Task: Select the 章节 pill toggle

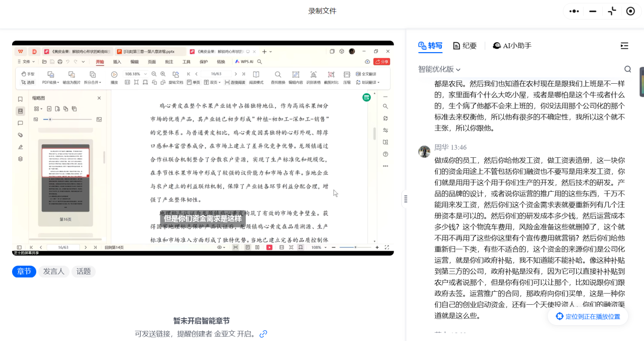Action: [x=24, y=271]
